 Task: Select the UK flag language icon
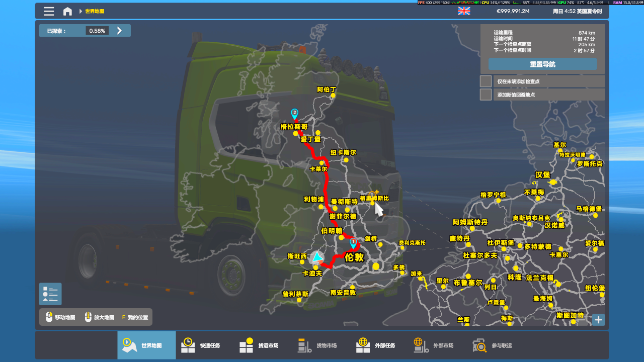(464, 11)
